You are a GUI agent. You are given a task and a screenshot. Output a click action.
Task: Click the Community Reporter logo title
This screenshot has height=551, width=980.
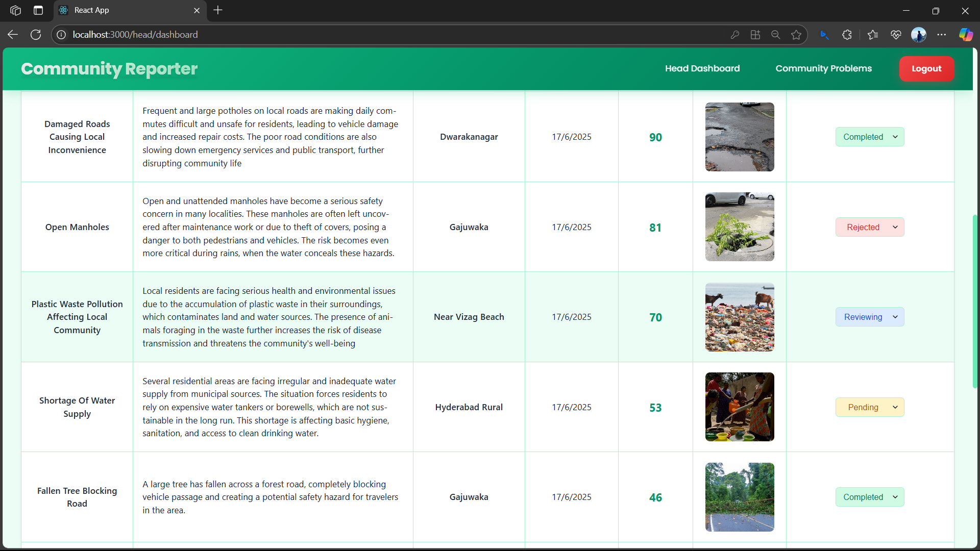point(109,68)
